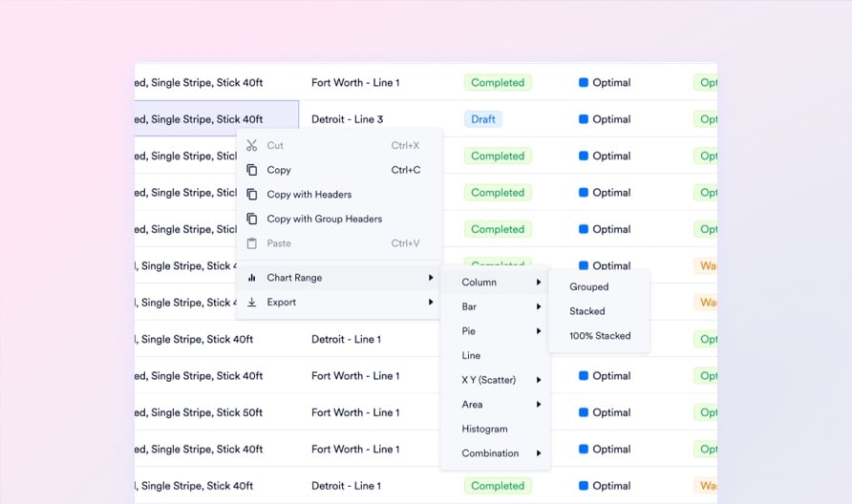852x504 pixels.
Task: Click the highlighted selected cell in Draft row
Action: coord(216,119)
